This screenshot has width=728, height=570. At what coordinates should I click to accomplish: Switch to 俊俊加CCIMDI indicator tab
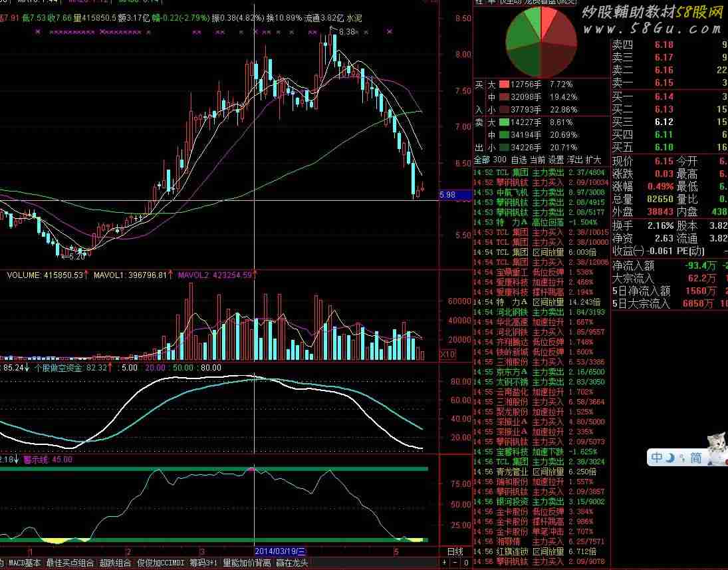tap(161, 563)
